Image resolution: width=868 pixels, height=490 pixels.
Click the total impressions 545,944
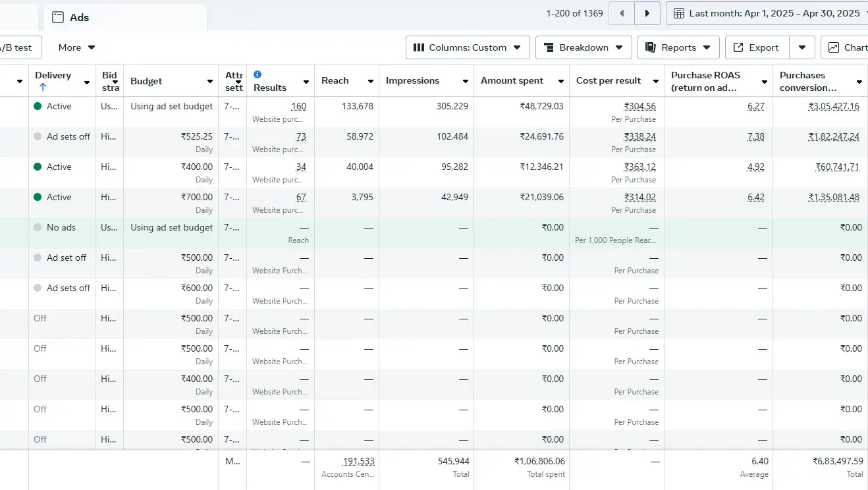[x=453, y=461]
